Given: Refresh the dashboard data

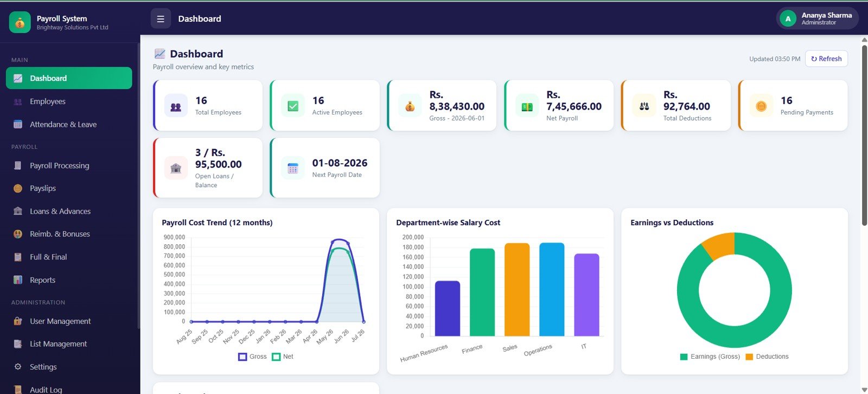Looking at the screenshot, I should click(826, 59).
